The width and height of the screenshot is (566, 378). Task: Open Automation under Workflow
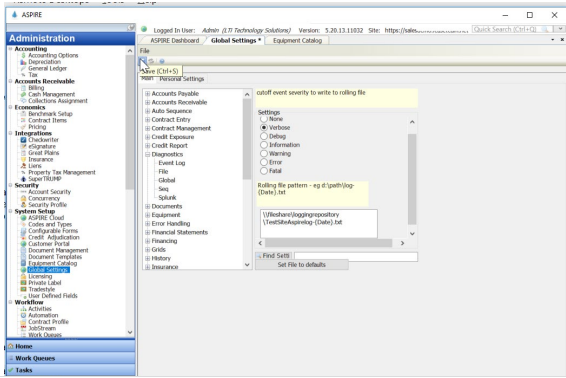[43, 315]
